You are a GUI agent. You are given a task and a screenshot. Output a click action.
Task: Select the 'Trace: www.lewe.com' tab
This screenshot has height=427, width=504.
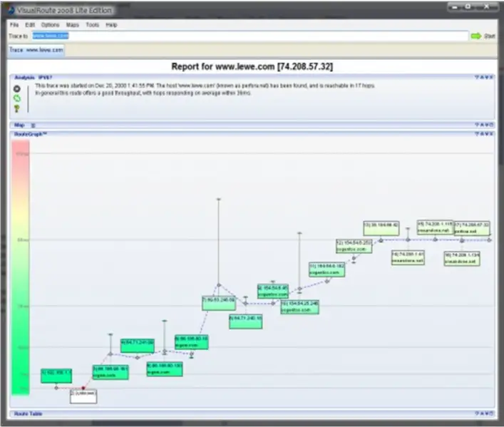coord(36,50)
